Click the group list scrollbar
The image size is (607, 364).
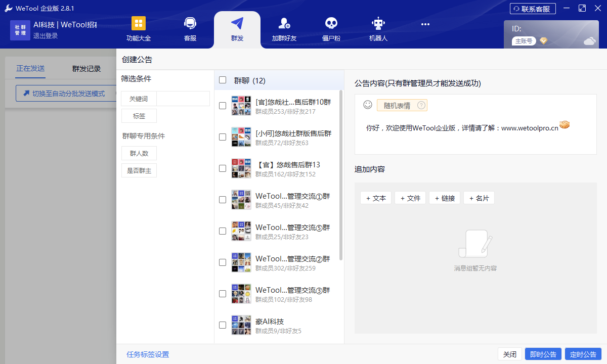(341, 175)
